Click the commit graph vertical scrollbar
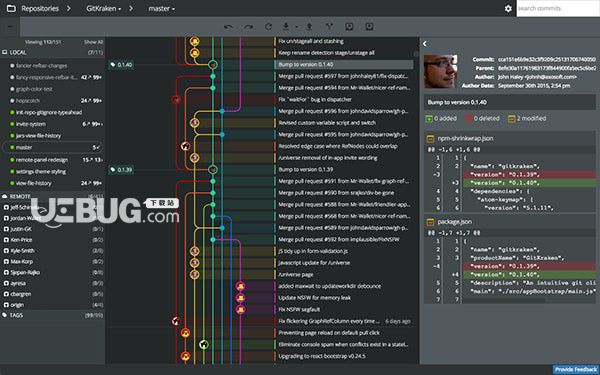Viewport: 600px width, 375px height. click(x=416, y=54)
